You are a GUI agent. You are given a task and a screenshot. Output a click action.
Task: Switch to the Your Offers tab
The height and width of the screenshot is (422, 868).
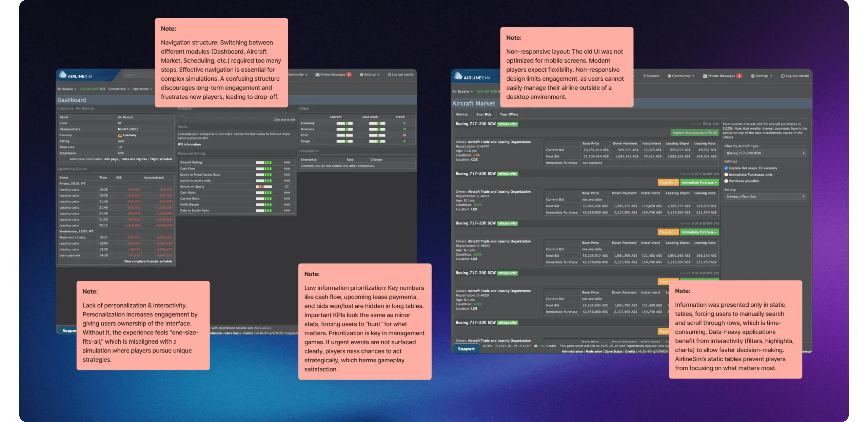point(509,114)
